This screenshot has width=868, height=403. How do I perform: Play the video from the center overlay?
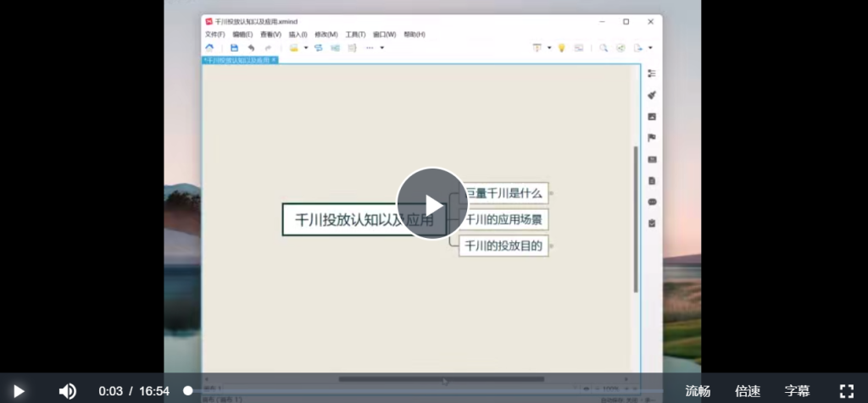[x=432, y=203]
